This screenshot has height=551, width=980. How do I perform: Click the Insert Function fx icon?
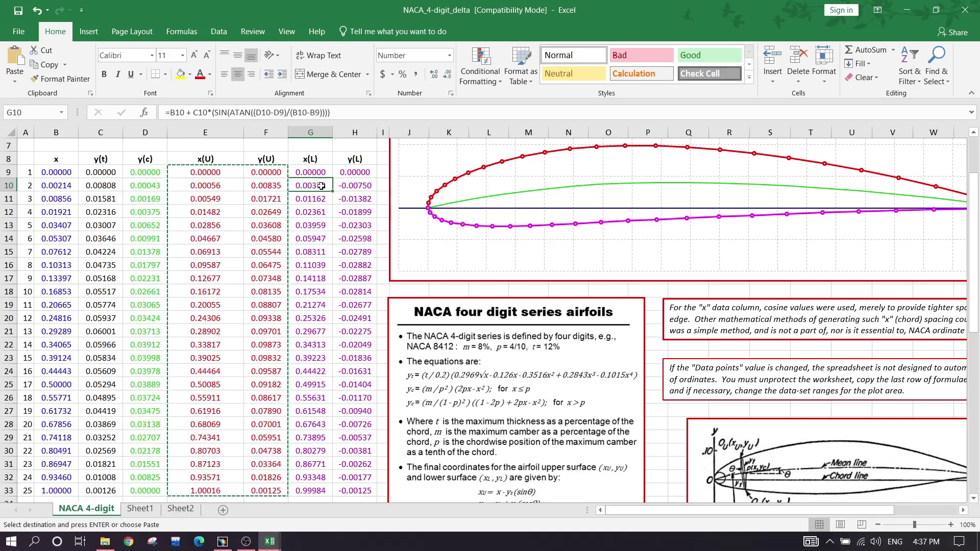[144, 112]
